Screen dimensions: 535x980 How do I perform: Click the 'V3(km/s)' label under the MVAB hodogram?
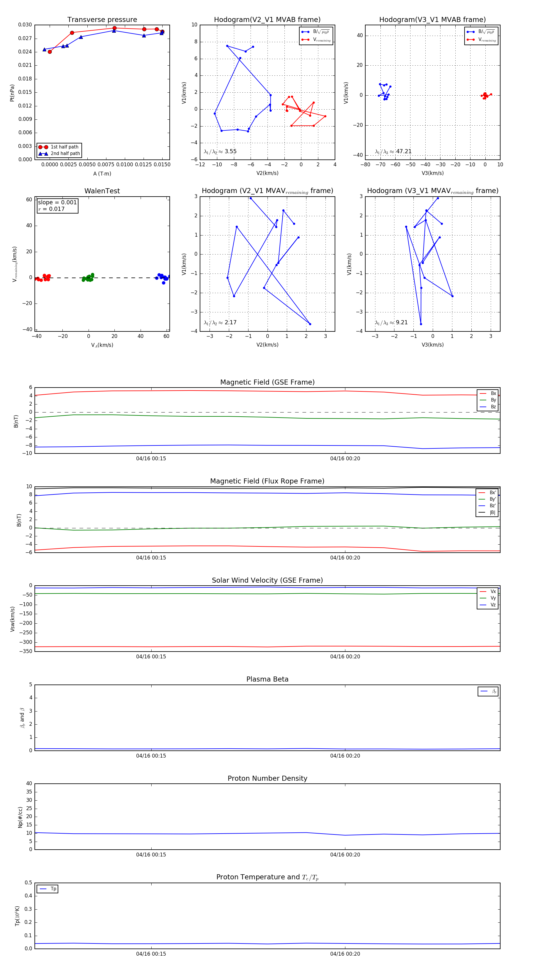click(432, 173)
